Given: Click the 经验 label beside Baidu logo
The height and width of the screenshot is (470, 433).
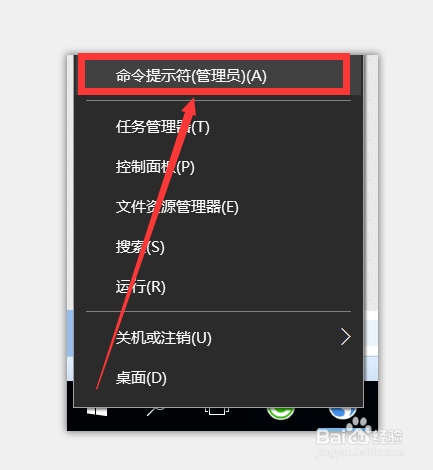Looking at the screenshot, I should (x=387, y=437).
